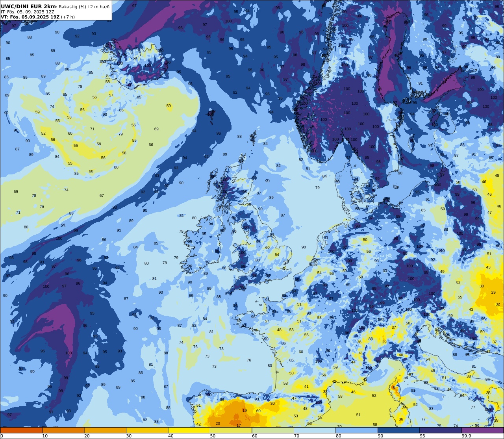Screen dimensions: 504x439
Task: Select the 60–70 light green colorbar segment
Action: (x=273, y=430)
